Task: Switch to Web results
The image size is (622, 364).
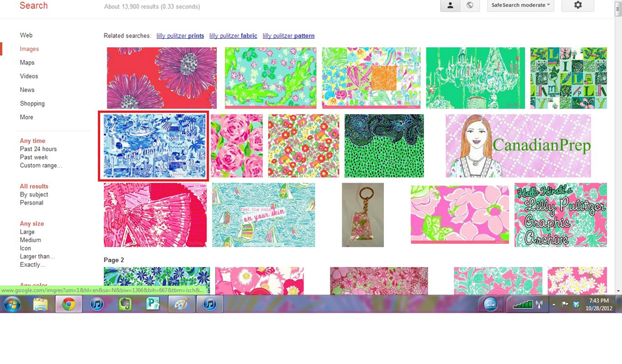Action: click(26, 35)
